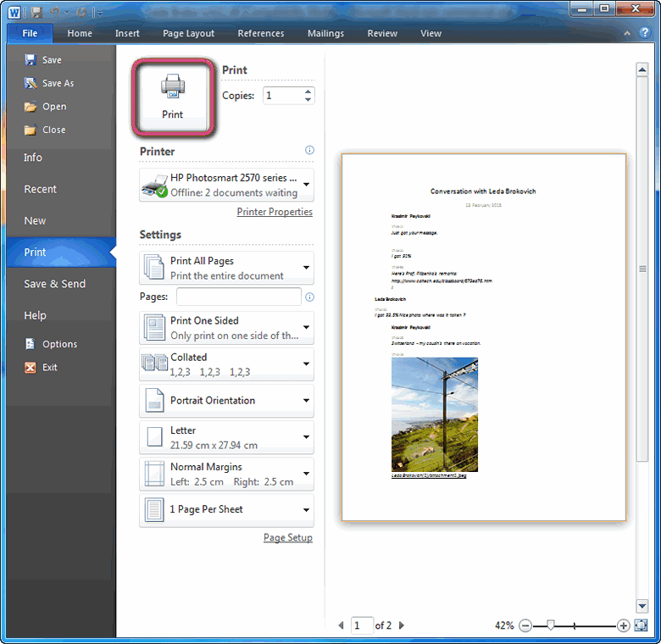Select Print in the backstage menu
Screen dimensions: 661x644
point(61,252)
